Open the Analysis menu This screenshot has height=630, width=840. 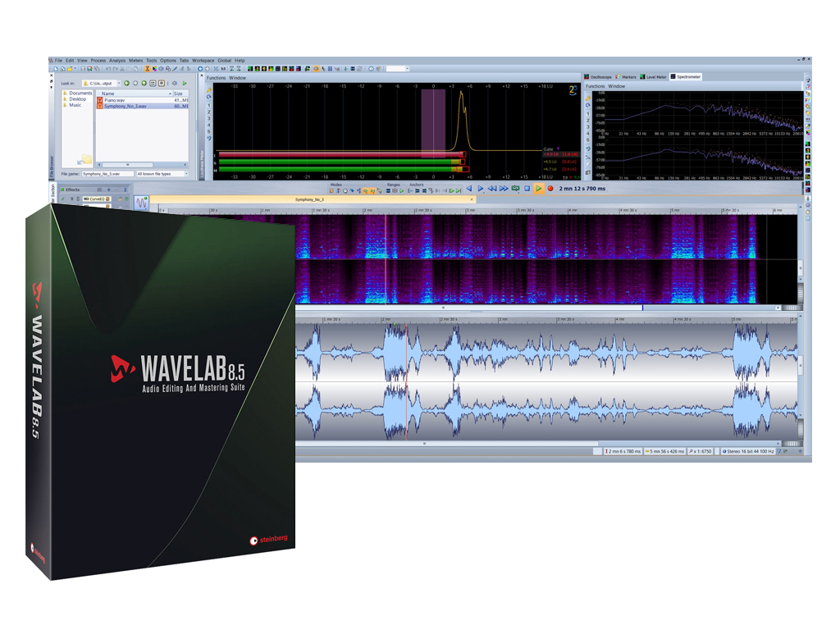pyautogui.click(x=117, y=61)
